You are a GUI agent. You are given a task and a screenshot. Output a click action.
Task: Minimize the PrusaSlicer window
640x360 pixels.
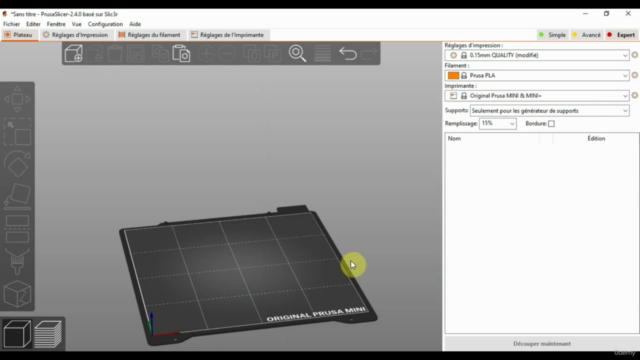(585, 13)
